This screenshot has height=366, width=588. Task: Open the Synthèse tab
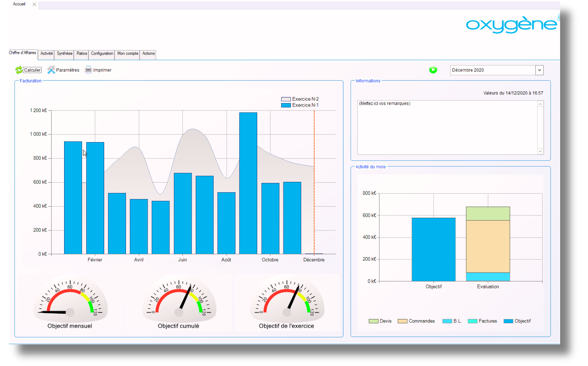point(64,53)
